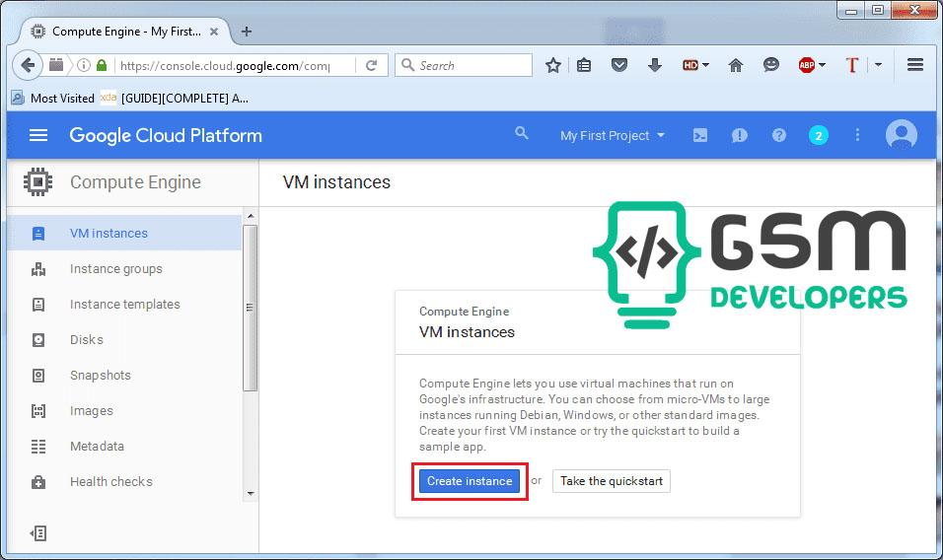The image size is (943, 560).
Task: Click the sidebar scrollbar up arrow
Action: pos(251,216)
